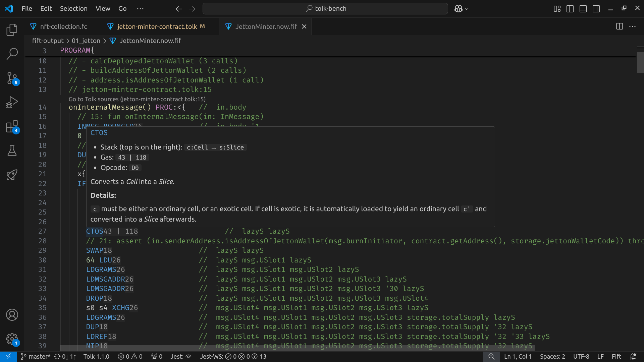Click the Jest-WS test results item
Screen dimensions: 644x362
233,357
